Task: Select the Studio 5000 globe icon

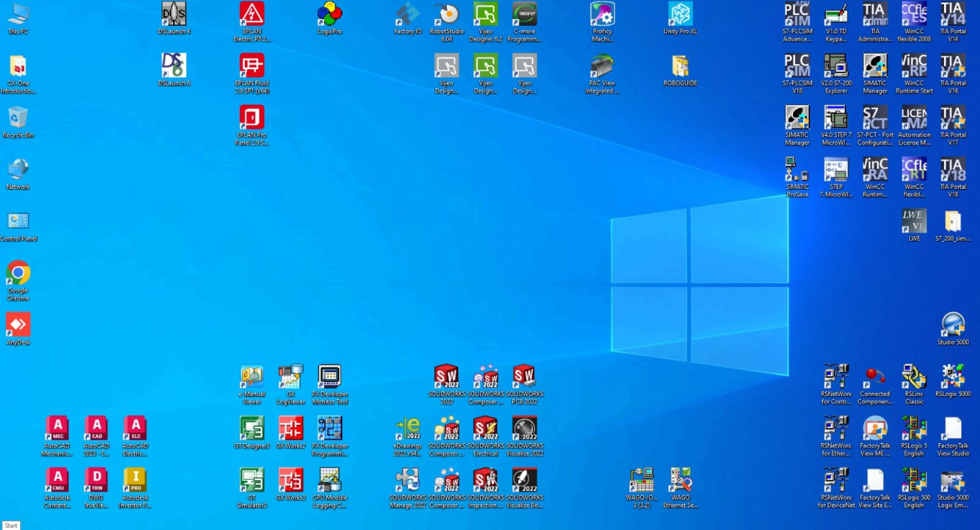Action: [953, 325]
